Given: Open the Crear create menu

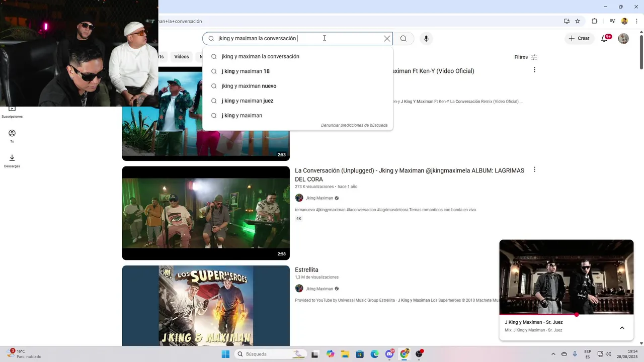Looking at the screenshot, I should (x=579, y=39).
